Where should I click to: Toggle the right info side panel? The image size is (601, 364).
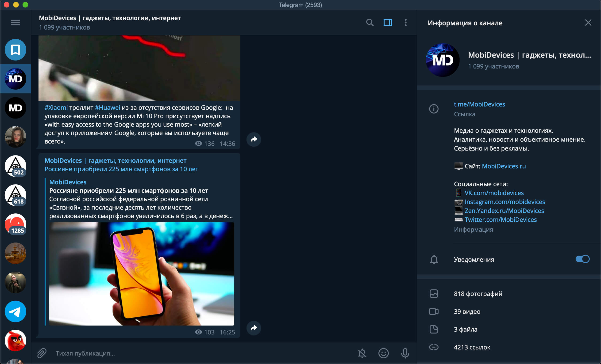click(x=388, y=23)
